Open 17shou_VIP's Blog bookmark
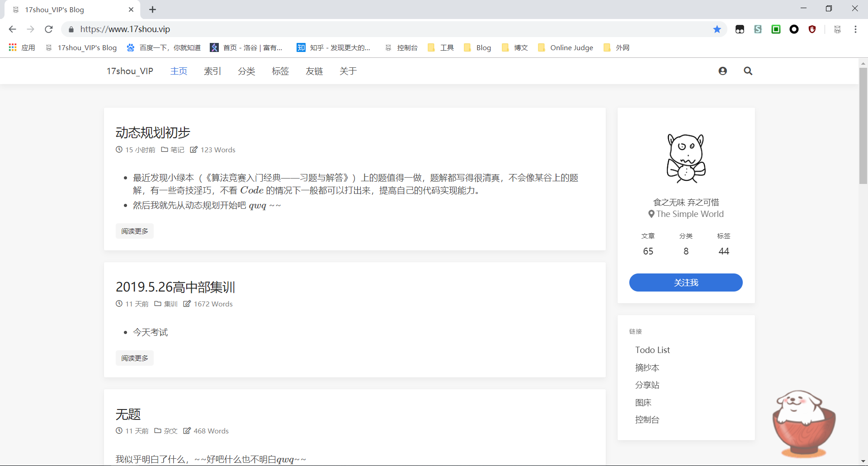The image size is (868, 466). point(81,47)
